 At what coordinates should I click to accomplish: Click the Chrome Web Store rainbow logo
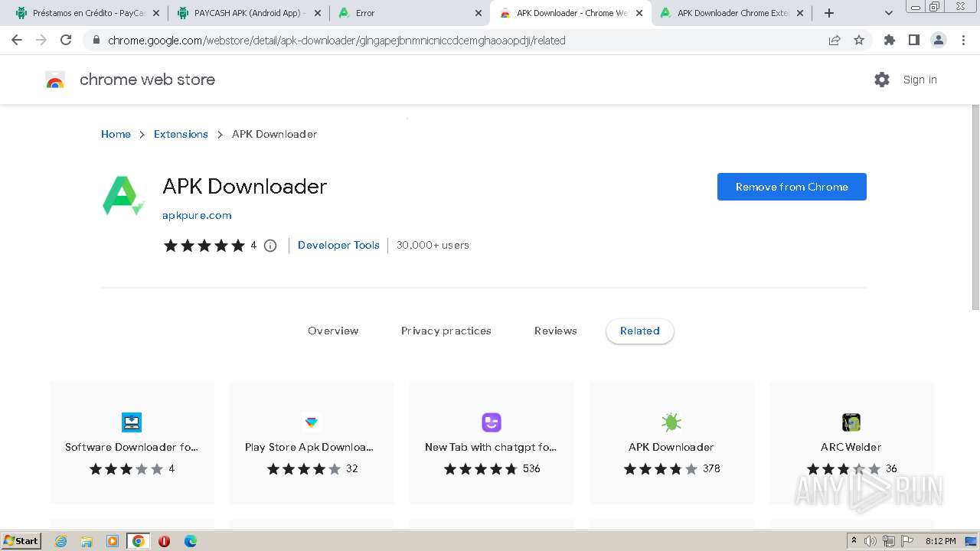(55, 80)
